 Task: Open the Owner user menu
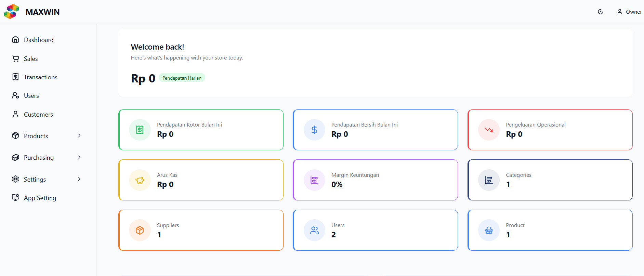click(x=629, y=12)
